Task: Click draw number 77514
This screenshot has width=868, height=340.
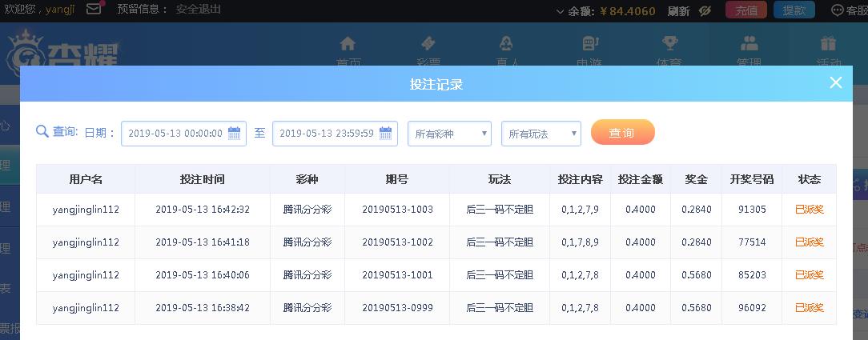Action: [x=753, y=242]
